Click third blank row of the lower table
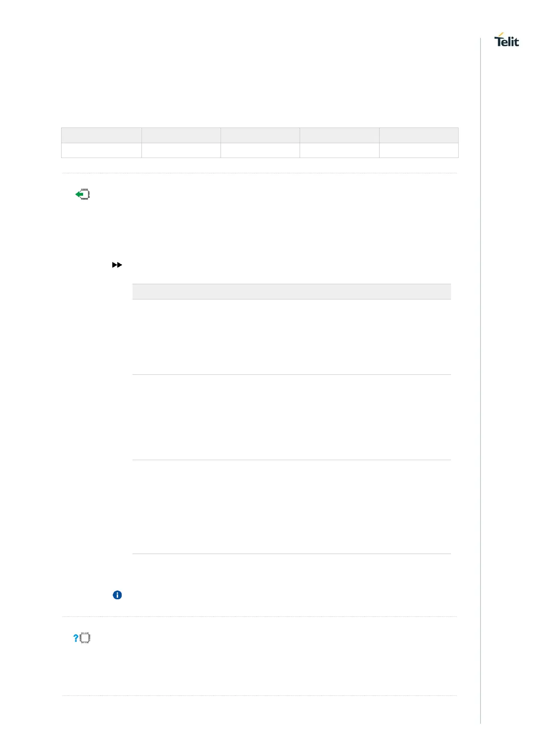This screenshot has height=756, width=535. [292, 506]
